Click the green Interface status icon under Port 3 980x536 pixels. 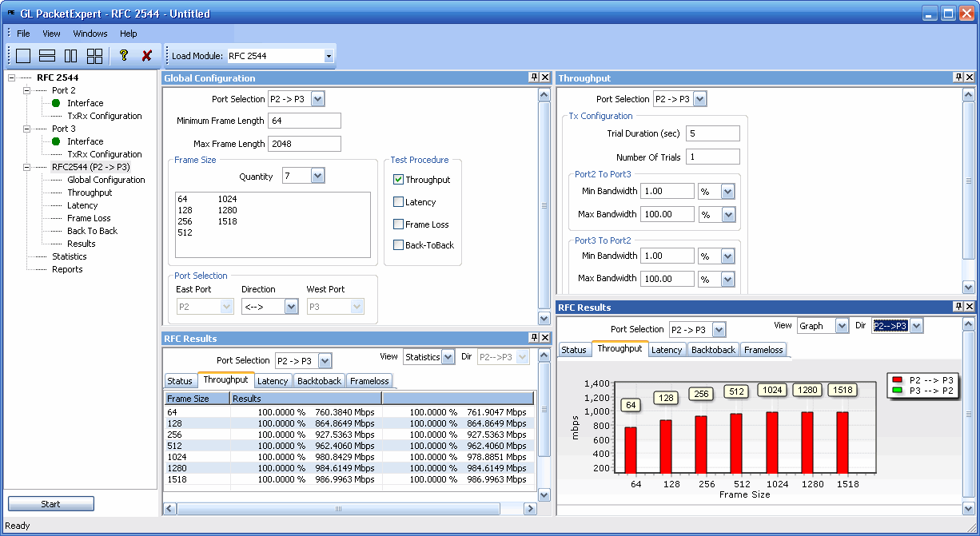click(56, 141)
